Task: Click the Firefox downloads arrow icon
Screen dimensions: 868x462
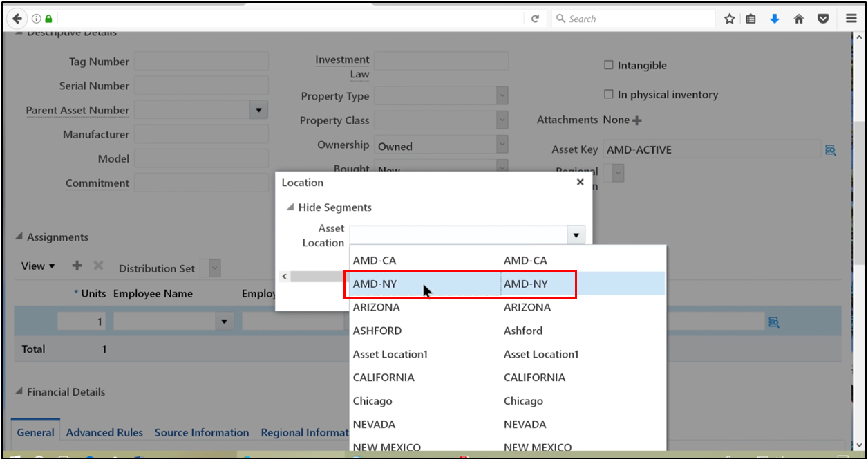Action: click(775, 19)
